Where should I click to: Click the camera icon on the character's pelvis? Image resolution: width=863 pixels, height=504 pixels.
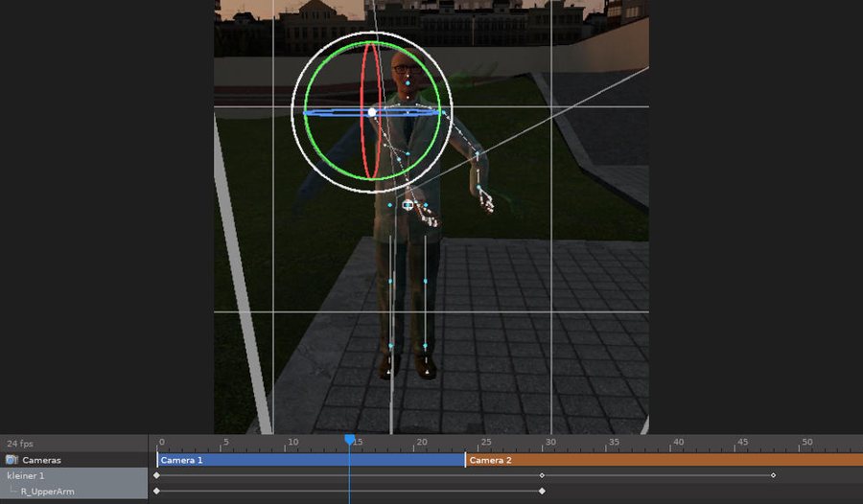(x=408, y=205)
